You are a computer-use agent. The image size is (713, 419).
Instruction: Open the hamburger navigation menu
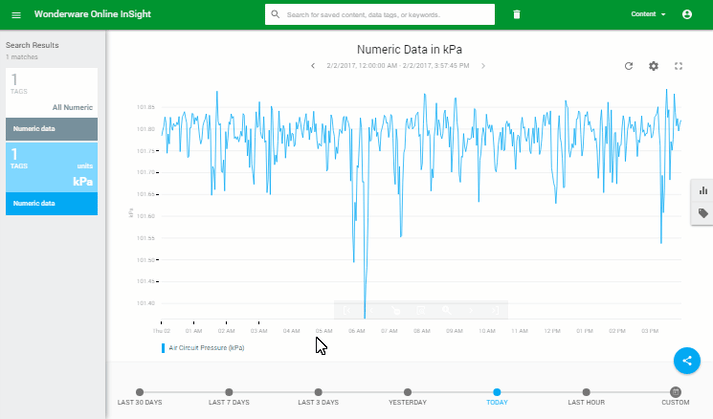16,15
